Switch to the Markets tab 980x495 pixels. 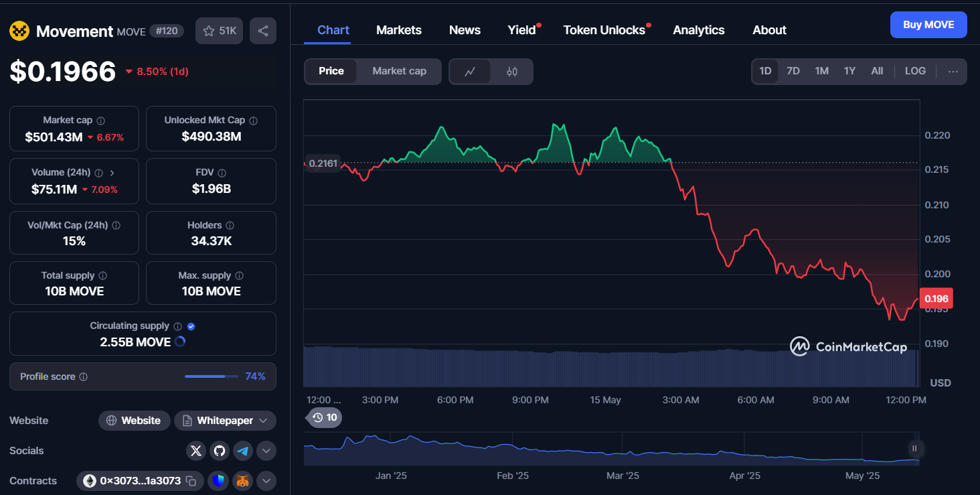click(399, 30)
